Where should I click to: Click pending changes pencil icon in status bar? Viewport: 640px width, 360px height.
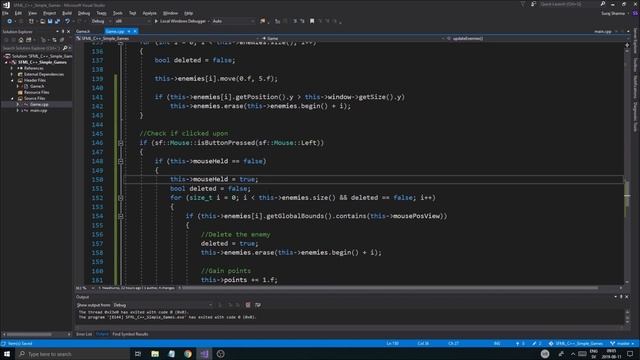[537, 344]
